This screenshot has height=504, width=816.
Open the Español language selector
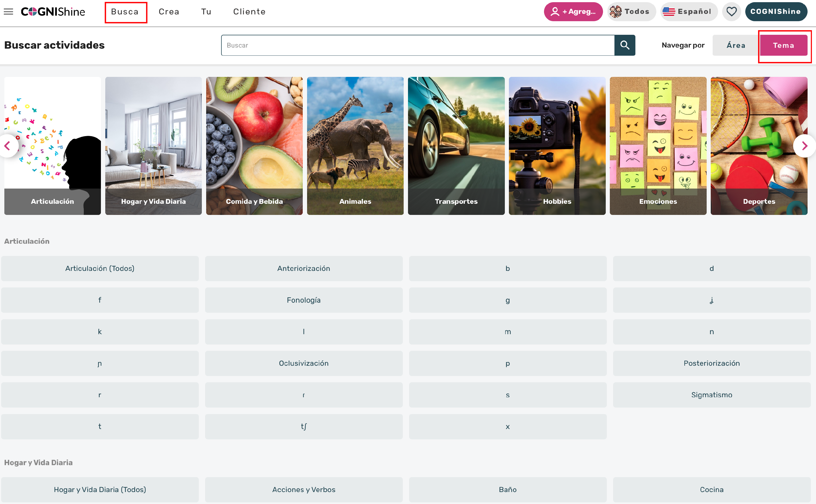point(688,12)
